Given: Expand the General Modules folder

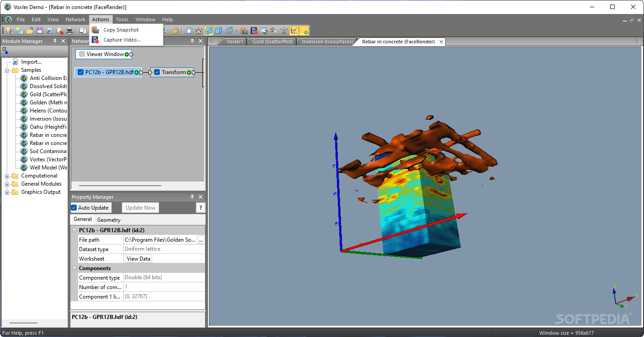Looking at the screenshot, I should (x=7, y=184).
